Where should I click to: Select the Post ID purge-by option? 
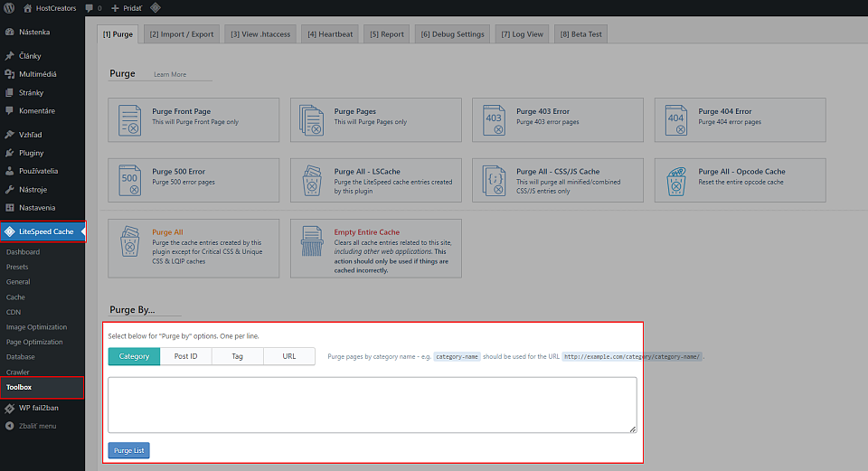point(186,356)
